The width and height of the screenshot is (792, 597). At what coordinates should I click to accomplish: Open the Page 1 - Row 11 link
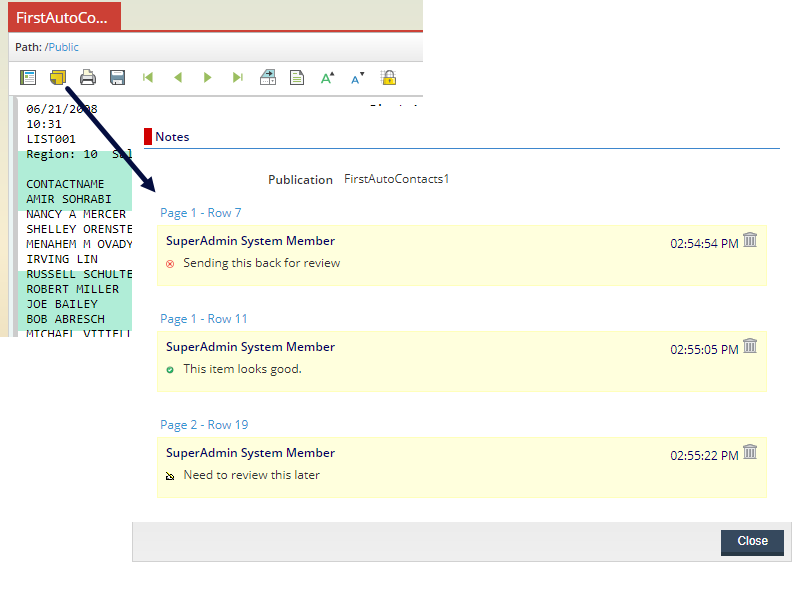tap(204, 319)
